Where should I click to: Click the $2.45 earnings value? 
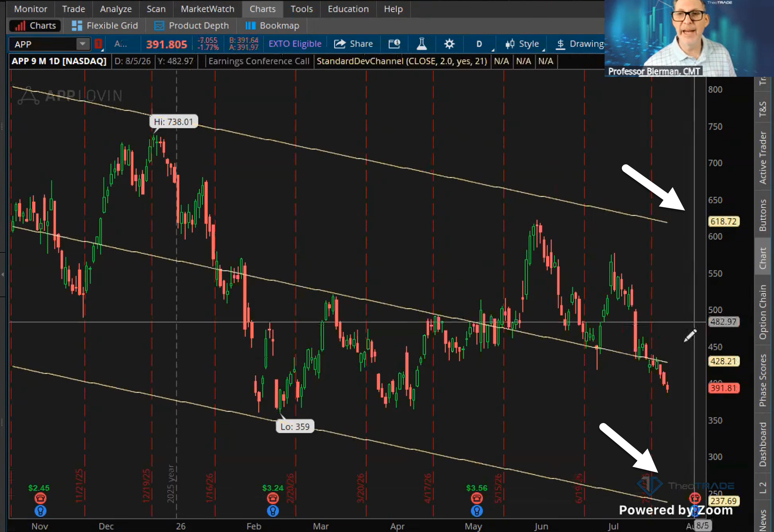39,488
